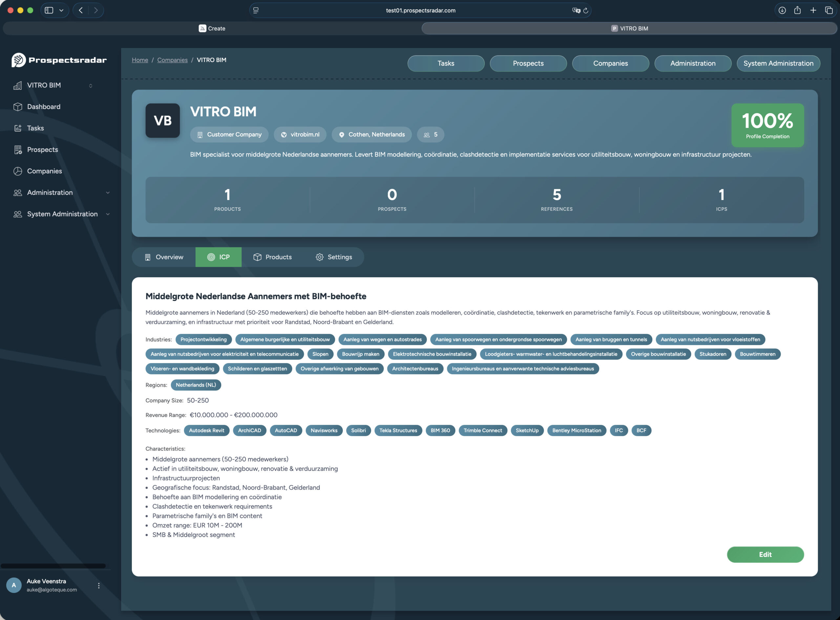Click the 100% Profile Completion badge
This screenshot has height=620, width=840.
pyautogui.click(x=767, y=125)
